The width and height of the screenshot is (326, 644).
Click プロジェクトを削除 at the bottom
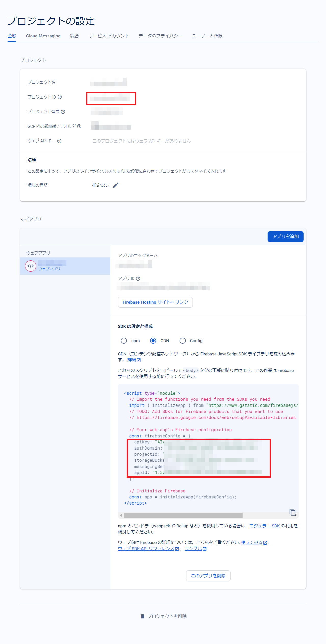tap(167, 616)
